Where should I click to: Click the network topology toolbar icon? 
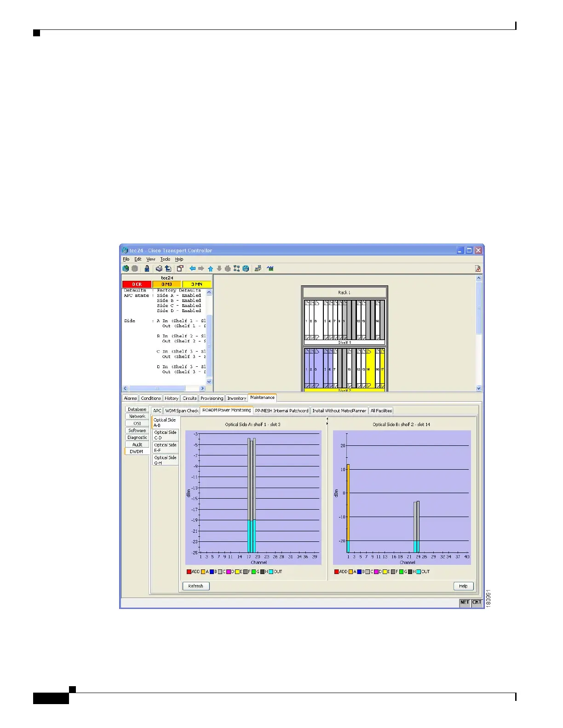pyautogui.click(x=237, y=268)
